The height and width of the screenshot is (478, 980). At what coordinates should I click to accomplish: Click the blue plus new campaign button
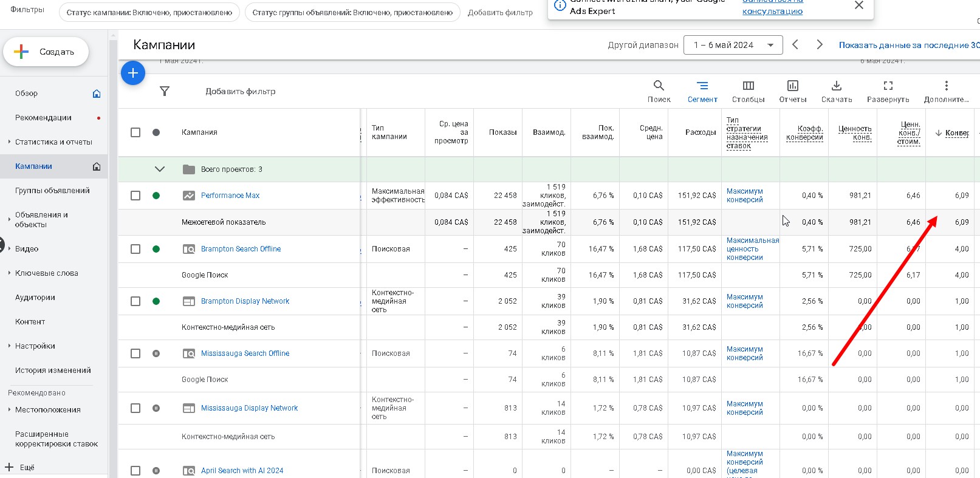[x=133, y=73]
